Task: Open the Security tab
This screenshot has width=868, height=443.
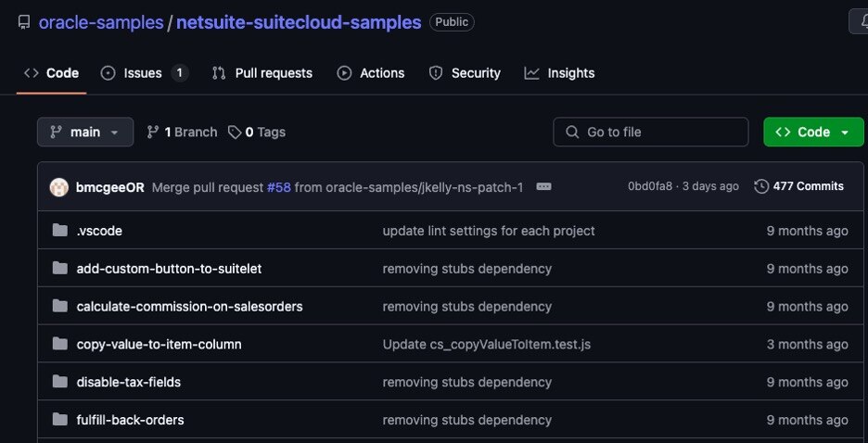Action: [x=465, y=73]
